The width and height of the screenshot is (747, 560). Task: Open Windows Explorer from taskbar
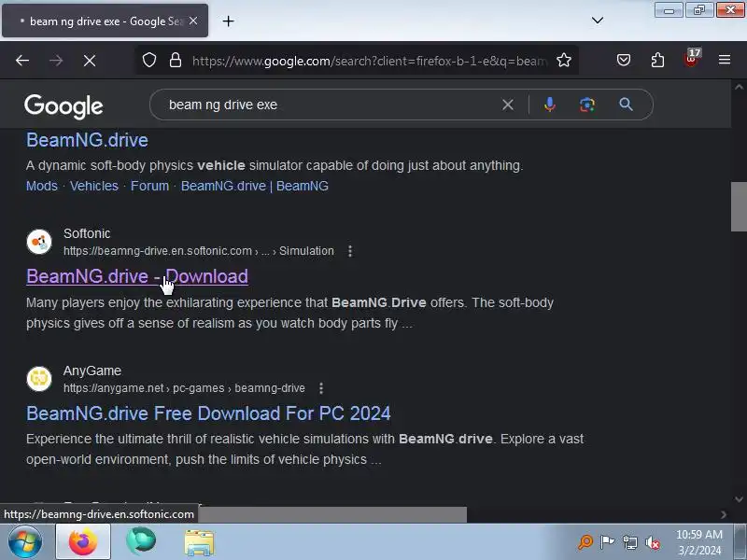199,542
